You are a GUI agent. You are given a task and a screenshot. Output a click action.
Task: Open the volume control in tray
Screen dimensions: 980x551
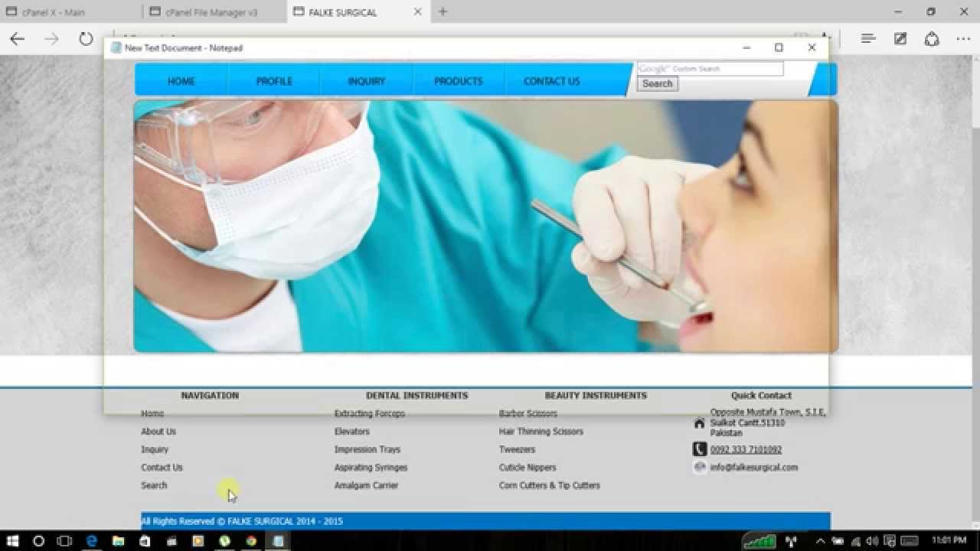pyautogui.click(x=873, y=541)
